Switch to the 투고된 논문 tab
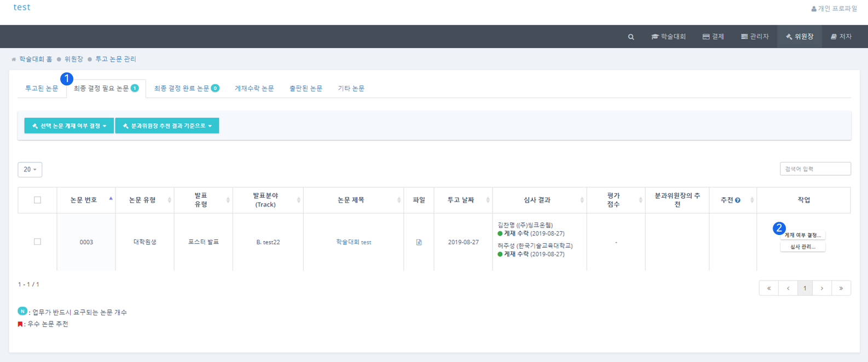 pos(42,88)
